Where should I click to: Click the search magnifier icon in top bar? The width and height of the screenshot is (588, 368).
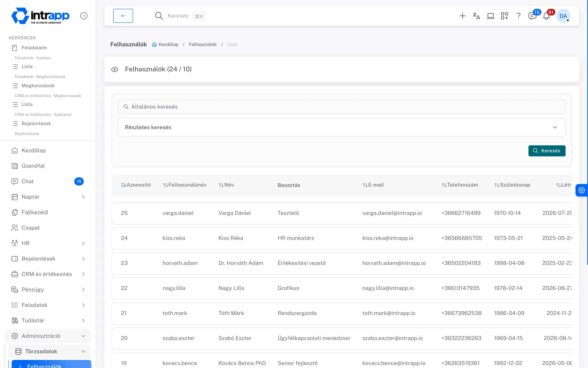pos(159,16)
